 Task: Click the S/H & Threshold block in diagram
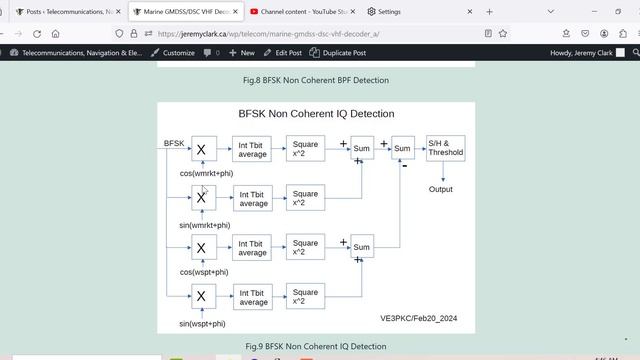coord(445,148)
